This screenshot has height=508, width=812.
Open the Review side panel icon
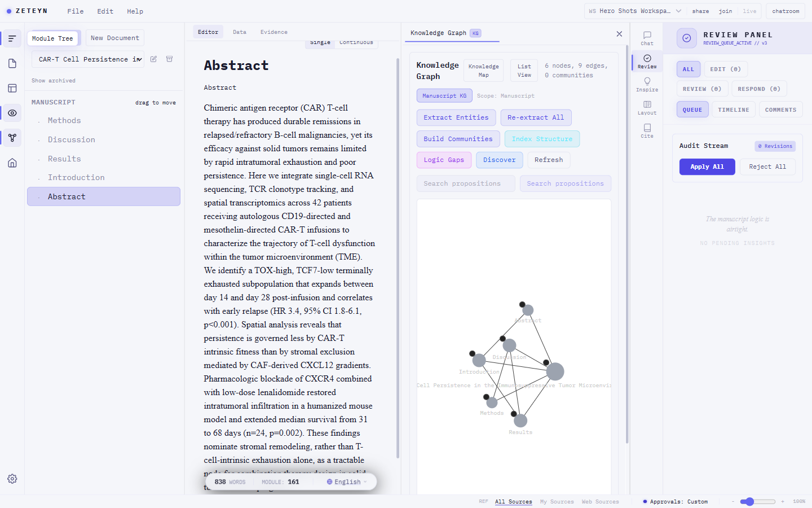[647, 62]
